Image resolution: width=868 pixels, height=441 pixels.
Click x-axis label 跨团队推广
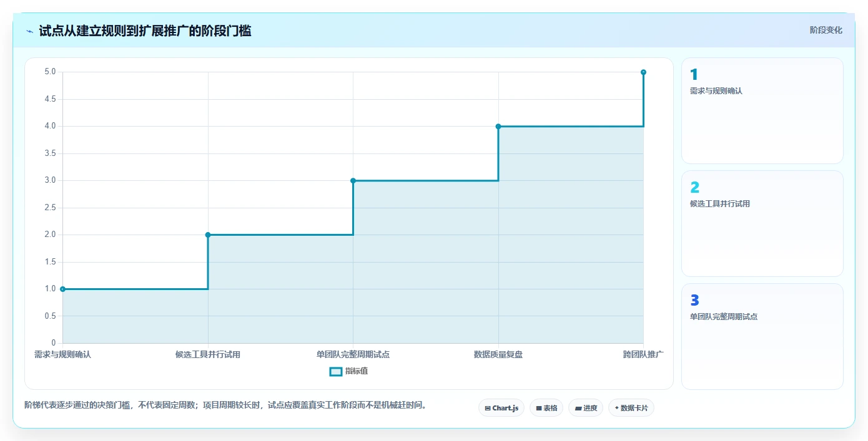[643, 354]
